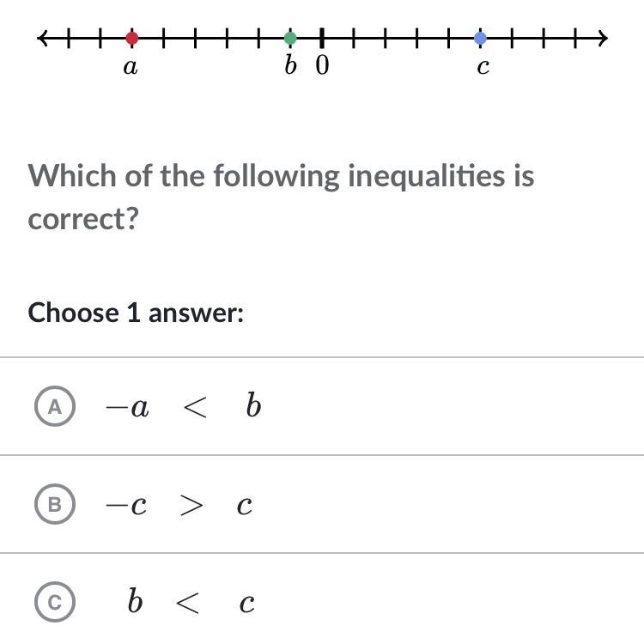Click the left arrowhead of number line
Screen dimensions: 644x644
coord(44,38)
